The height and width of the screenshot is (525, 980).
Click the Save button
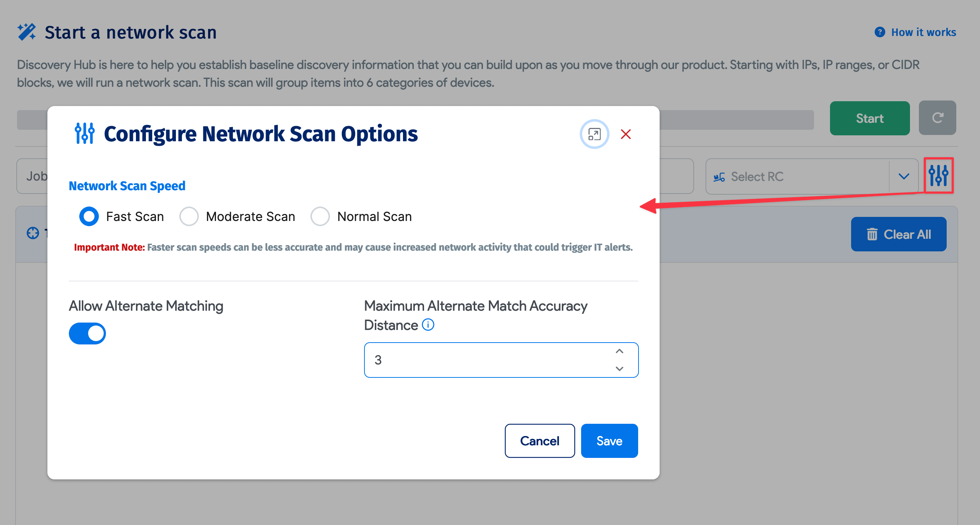click(609, 440)
